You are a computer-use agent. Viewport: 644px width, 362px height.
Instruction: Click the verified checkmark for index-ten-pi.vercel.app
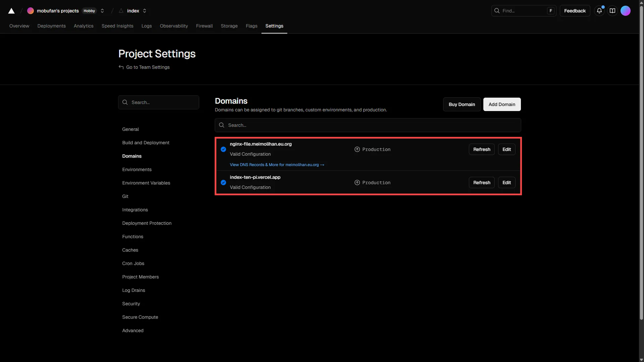tap(223, 183)
